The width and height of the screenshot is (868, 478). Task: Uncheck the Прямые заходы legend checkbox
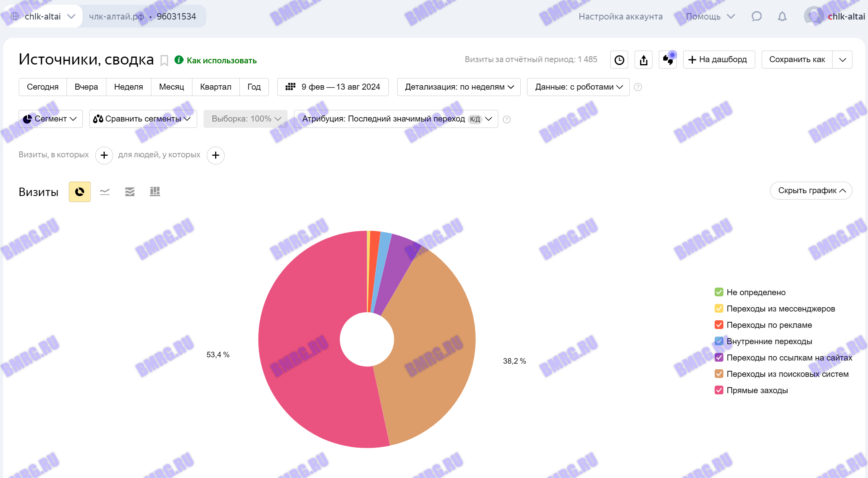[719, 390]
